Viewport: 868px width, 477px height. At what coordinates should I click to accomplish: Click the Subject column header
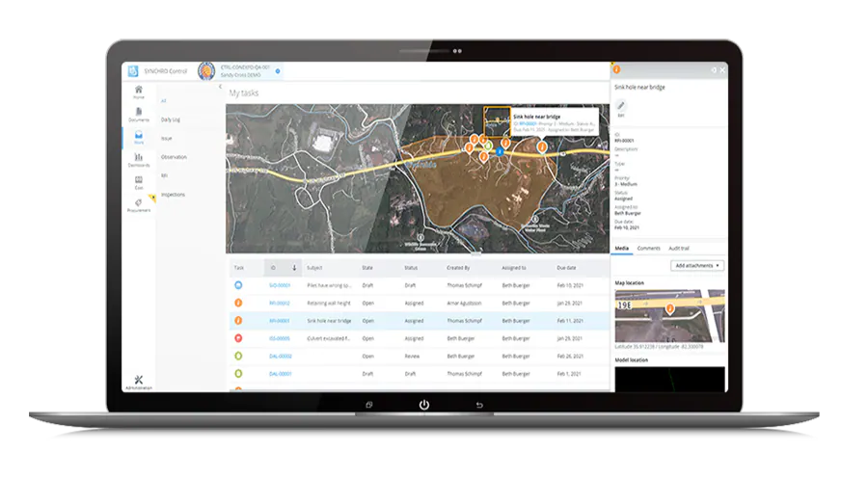314,268
